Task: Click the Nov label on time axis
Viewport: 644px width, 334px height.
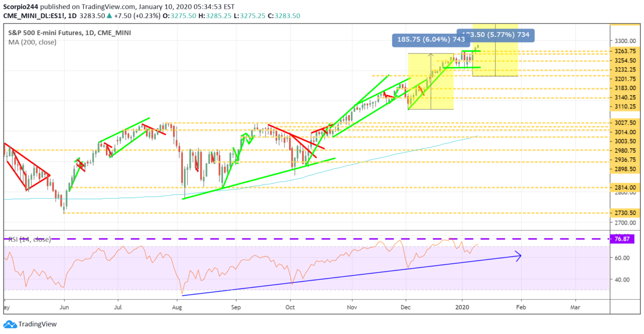Action: (x=352, y=309)
